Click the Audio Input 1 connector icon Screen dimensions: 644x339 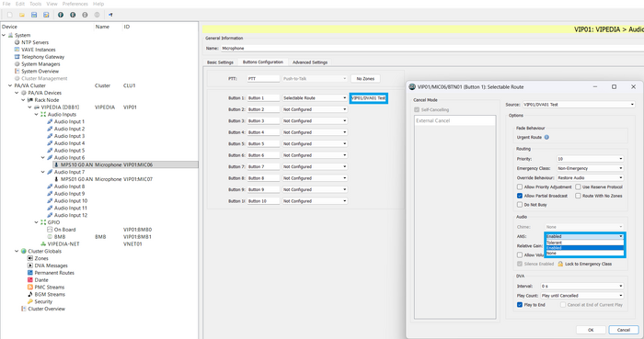pyautogui.click(x=50, y=121)
